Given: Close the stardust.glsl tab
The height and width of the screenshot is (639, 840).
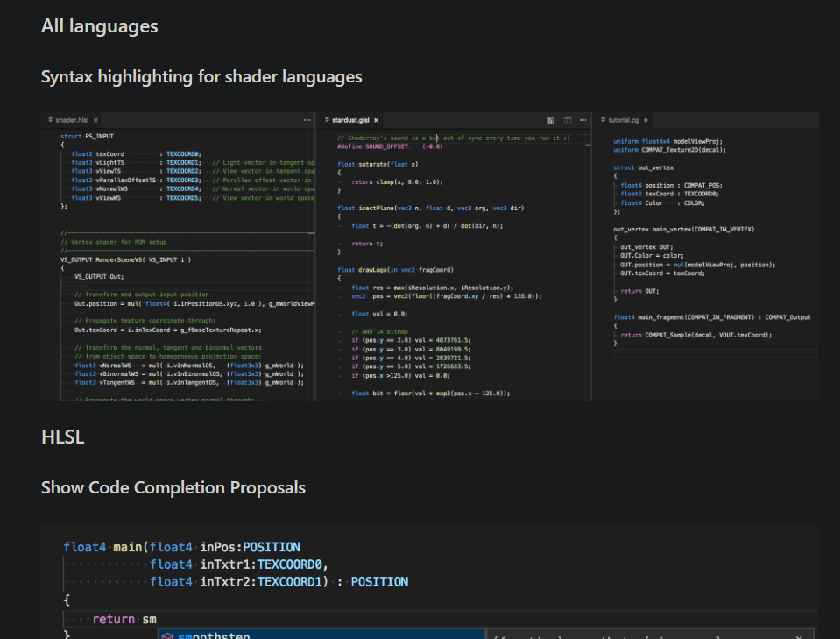Looking at the screenshot, I should 376,121.
